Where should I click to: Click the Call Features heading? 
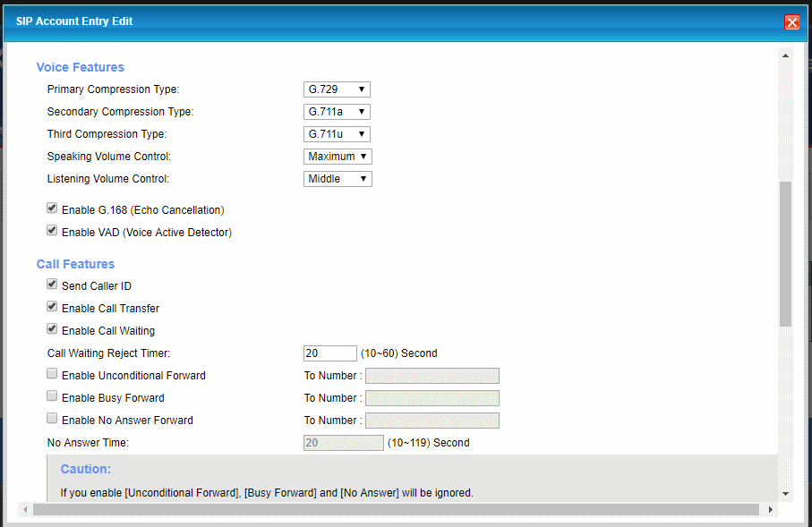(75, 264)
